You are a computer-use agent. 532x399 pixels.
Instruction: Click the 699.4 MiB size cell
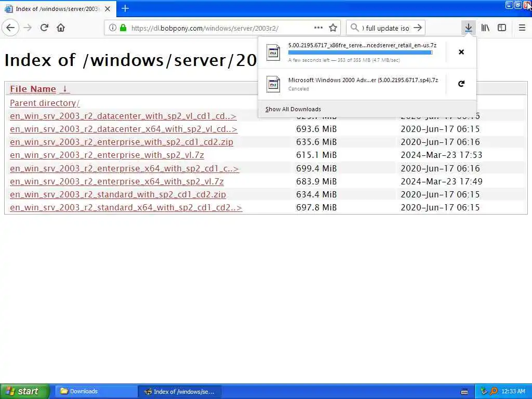point(316,169)
